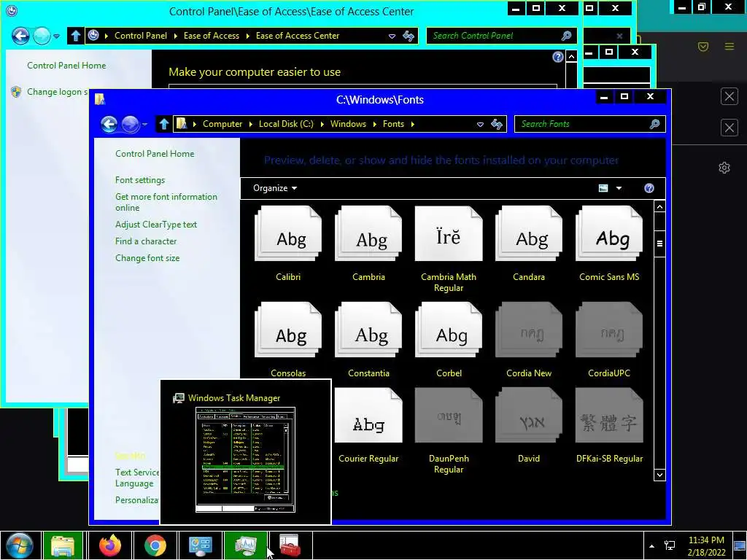Go back in the Fonts window

(x=109, y=124)
